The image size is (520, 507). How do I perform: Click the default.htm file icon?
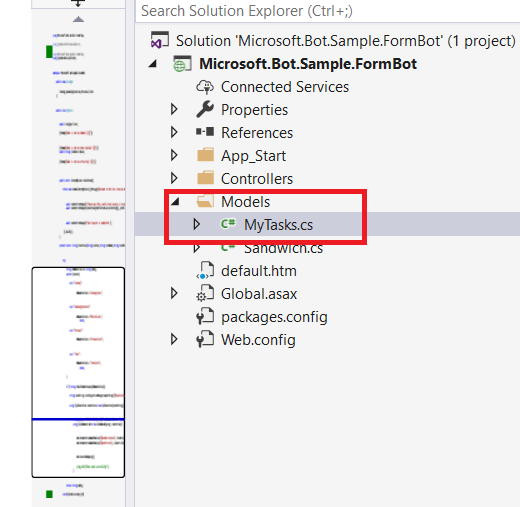pyautogui.click(x=205, y=270)
